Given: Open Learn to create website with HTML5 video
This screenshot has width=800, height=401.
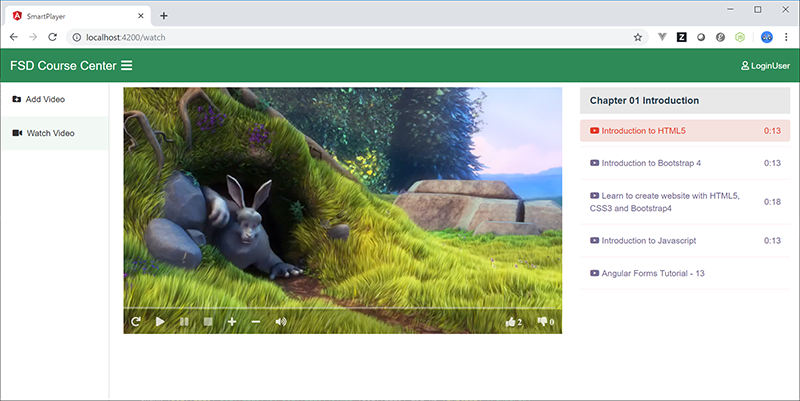Looking at the screenshot, I should click(x=685, y=202).
